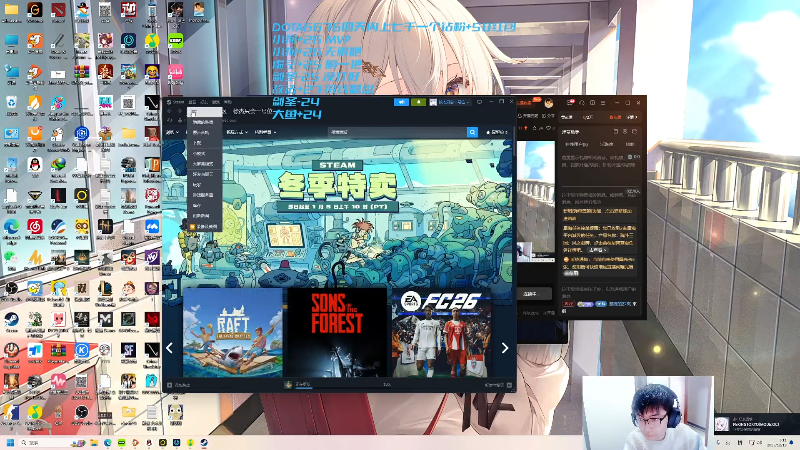Click the Steam store search field

(x=397, y=132)
